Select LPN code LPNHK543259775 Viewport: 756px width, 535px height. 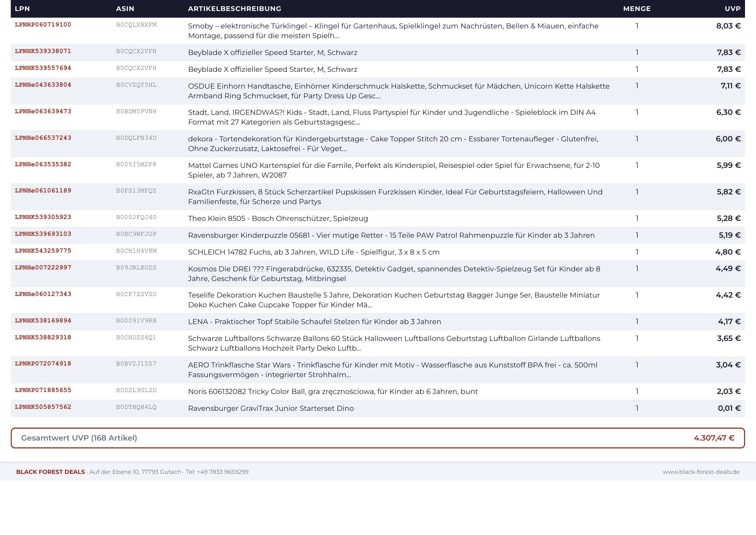pos(43,251)
